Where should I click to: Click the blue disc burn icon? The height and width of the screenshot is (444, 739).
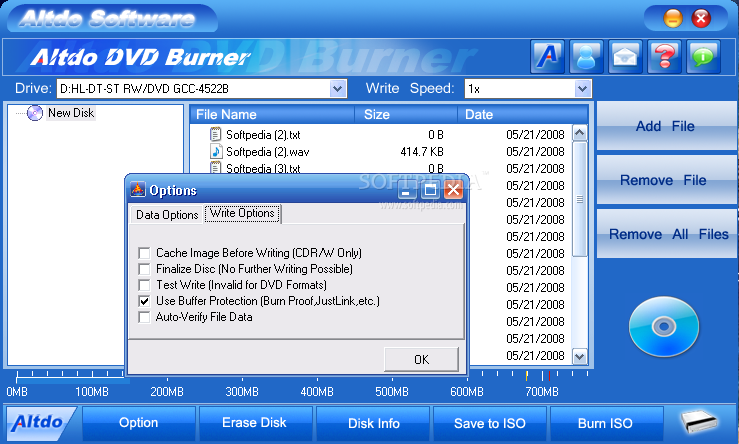664,326
